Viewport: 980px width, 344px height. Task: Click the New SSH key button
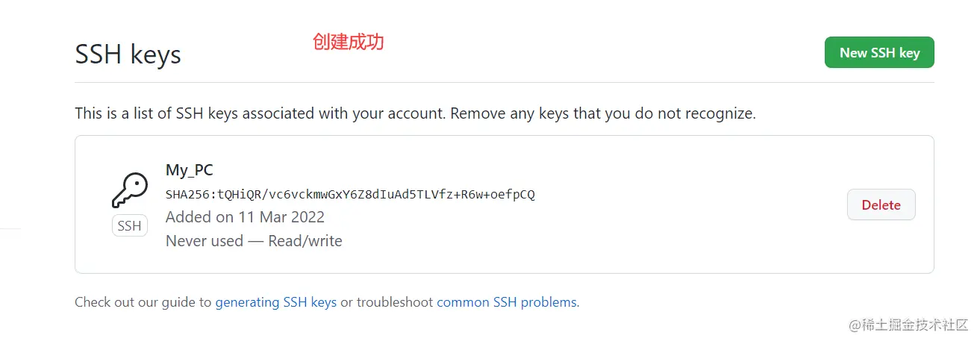click(879, 53)
